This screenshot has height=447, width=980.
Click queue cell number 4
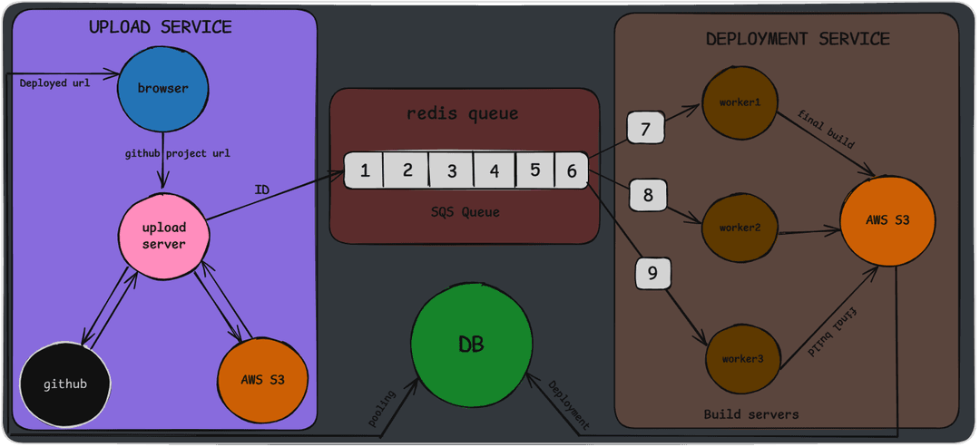494,170
